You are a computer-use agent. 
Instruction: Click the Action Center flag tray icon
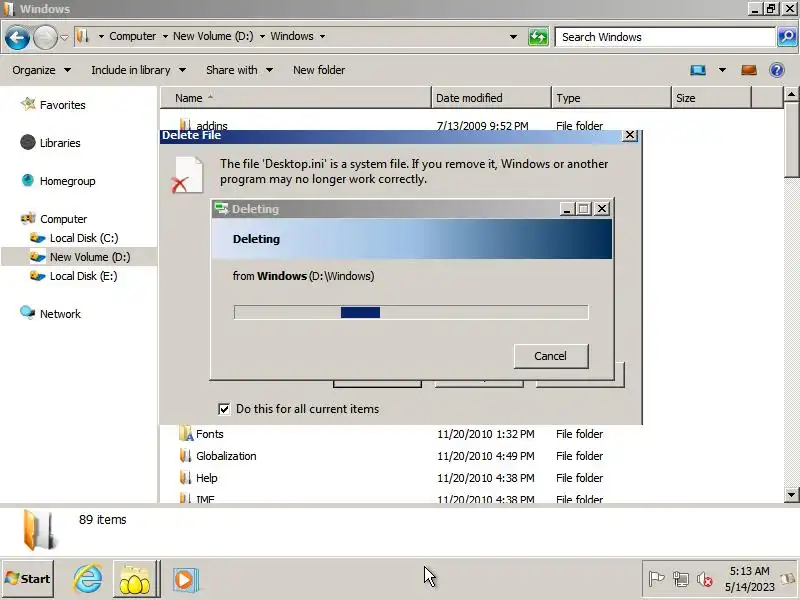pyautogui.click(x=656, y=579)
